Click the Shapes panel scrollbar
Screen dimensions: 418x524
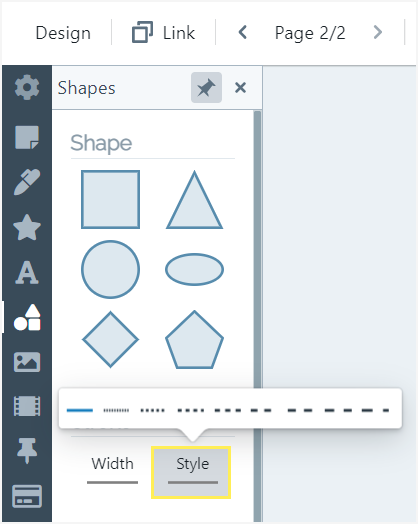(x=257, y=316)
